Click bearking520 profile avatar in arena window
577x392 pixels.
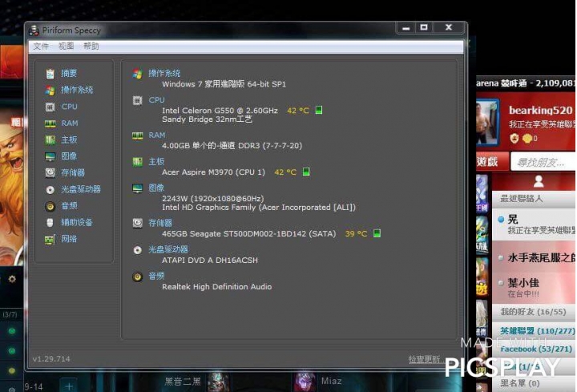coord(487,122)
